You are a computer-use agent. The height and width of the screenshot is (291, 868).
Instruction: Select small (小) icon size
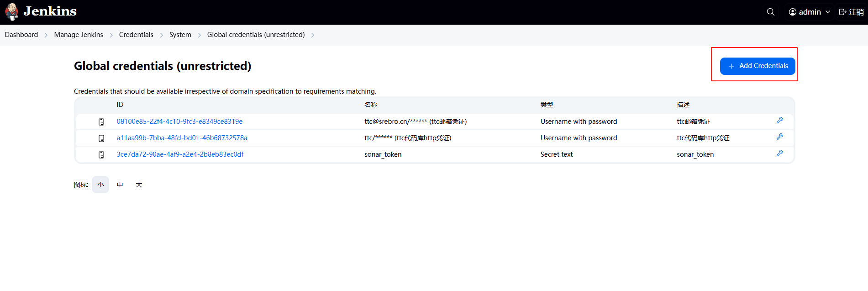[x=100, y=185]
